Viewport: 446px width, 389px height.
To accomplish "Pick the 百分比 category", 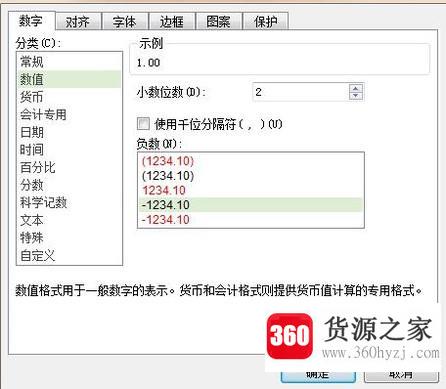I will pyautogui.click(x=69, y=167).
